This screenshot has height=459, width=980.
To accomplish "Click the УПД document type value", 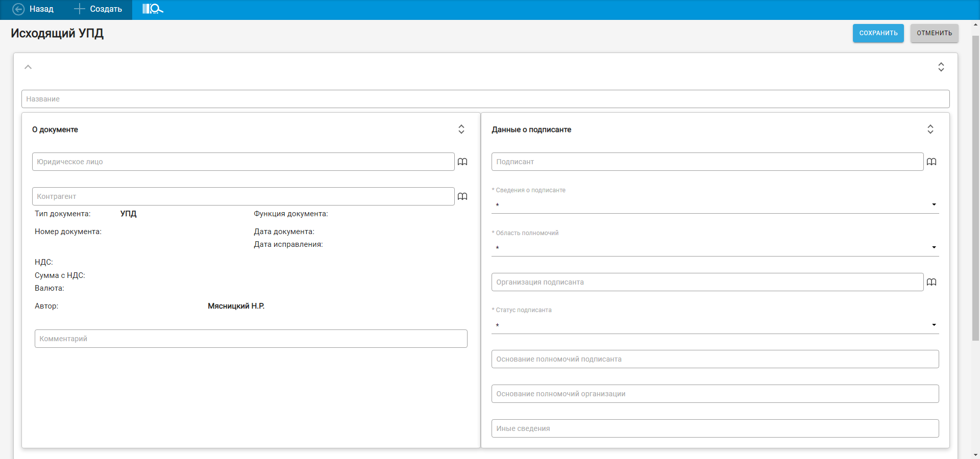I will point(129,214).
